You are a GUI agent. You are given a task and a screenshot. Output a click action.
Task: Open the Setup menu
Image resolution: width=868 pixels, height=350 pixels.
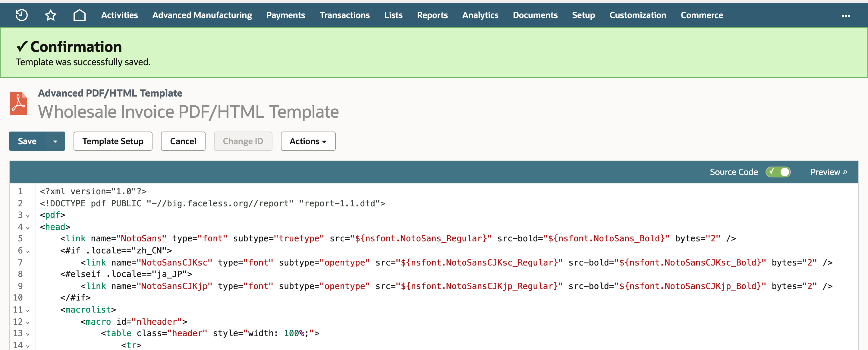pyautogui.click(x=583, y=15)
